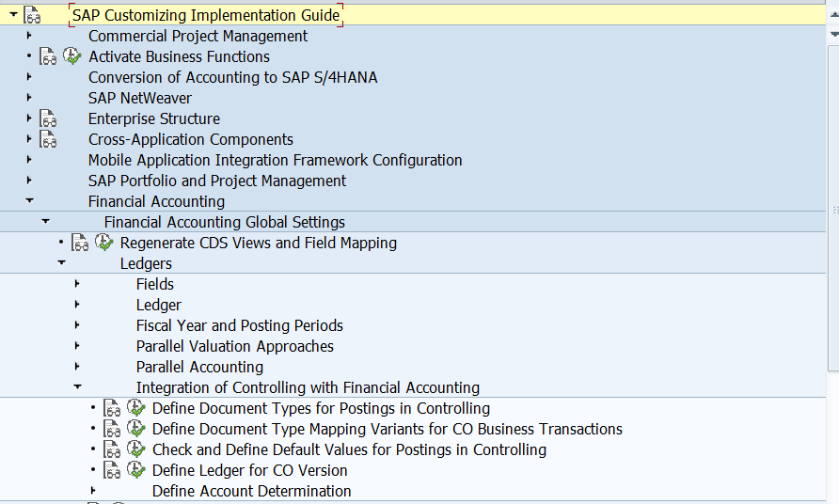Viewport: 839px width, 504px height.
Task: Collapse Financial Accounting Global Settings node
Action: point(45,221)
